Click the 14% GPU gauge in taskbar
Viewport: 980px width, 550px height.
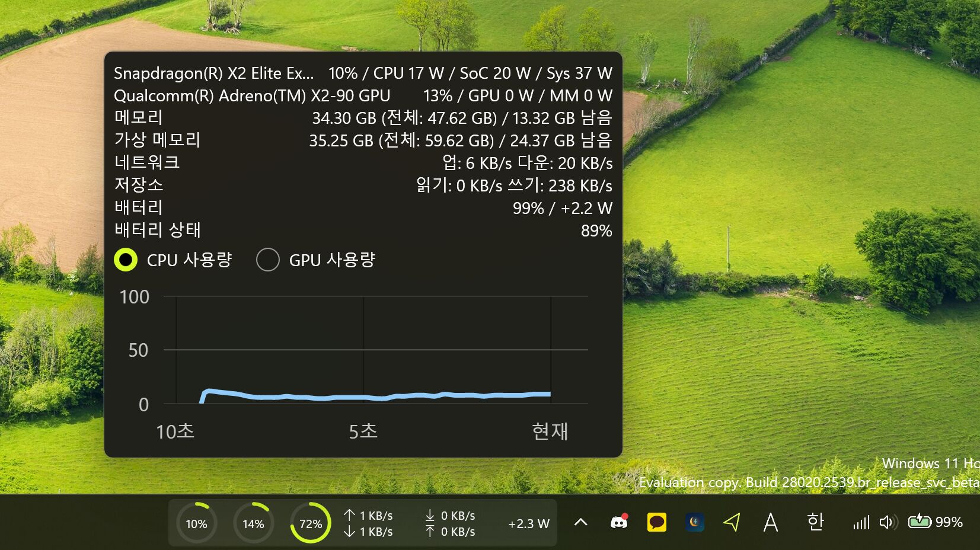[x=253, y=523]
